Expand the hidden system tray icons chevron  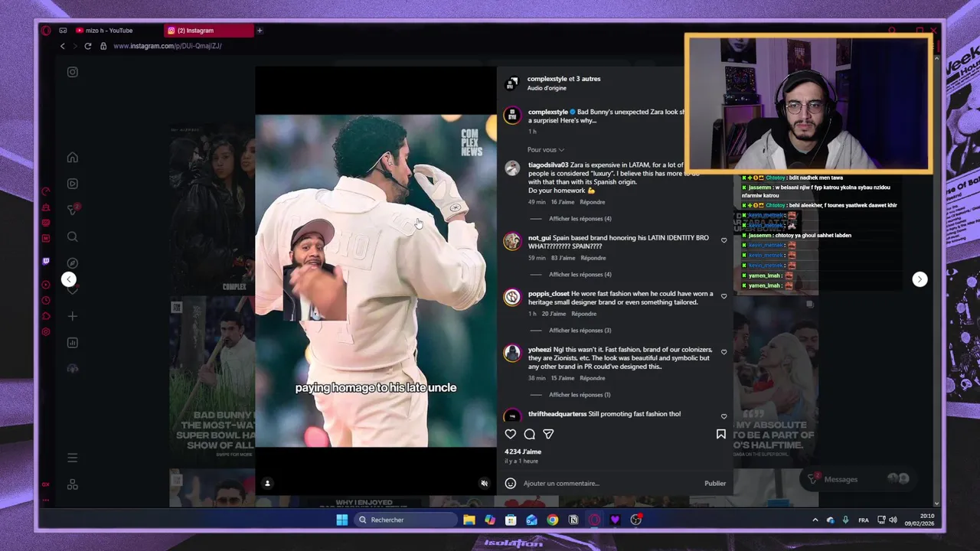pos(815,520)
